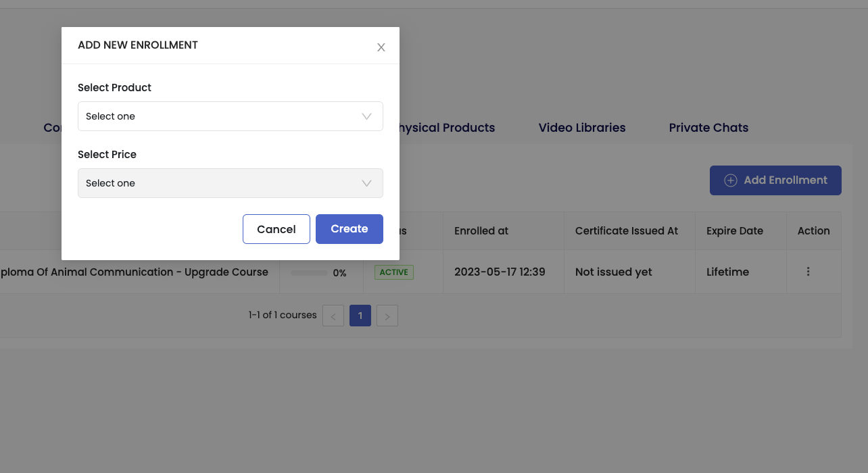This screenshot has height=473, width=868.
Task: Click the plus circle icon on Add Enrollment
Action: coord(730,180)
